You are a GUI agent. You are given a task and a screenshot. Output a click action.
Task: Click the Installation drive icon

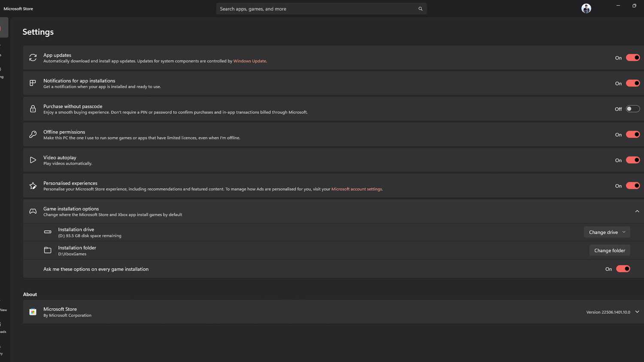point(48,232)
